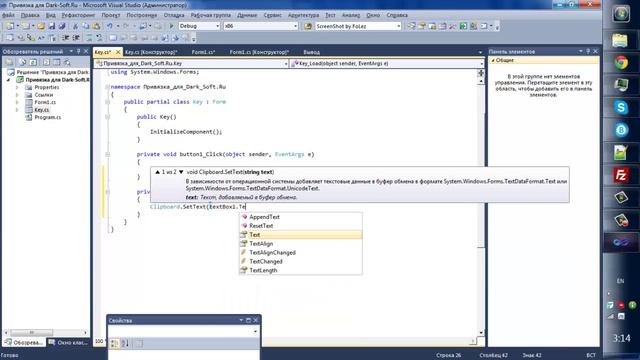The image size is (640, 360).
Task: Open the Файл menu
Action: click(x=8, y=15)
